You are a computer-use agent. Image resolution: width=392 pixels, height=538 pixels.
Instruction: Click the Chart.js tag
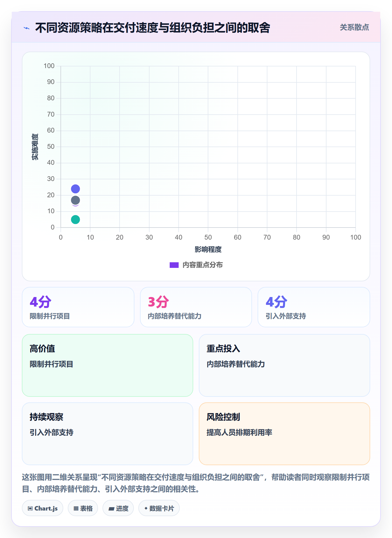tap(43, 508)
